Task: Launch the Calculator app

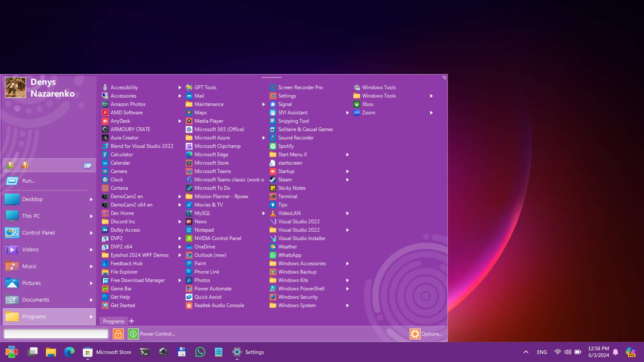Action: click(118, 155)
